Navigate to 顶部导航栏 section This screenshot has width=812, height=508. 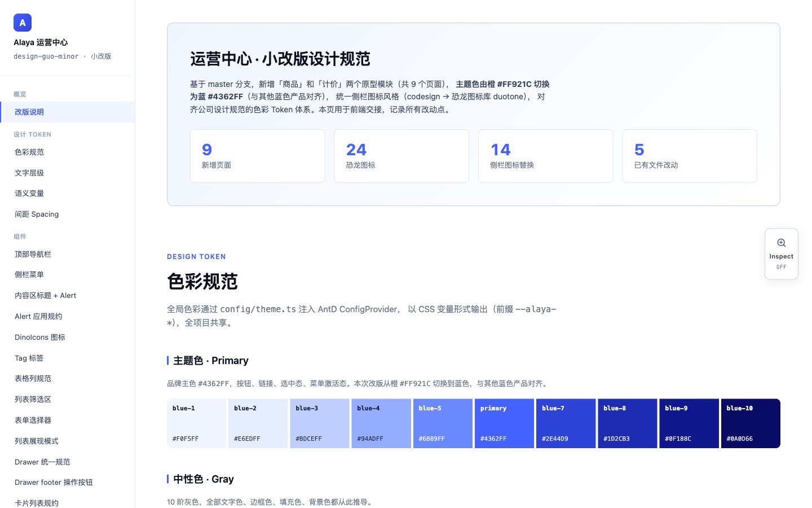click(x=67, y=254)
